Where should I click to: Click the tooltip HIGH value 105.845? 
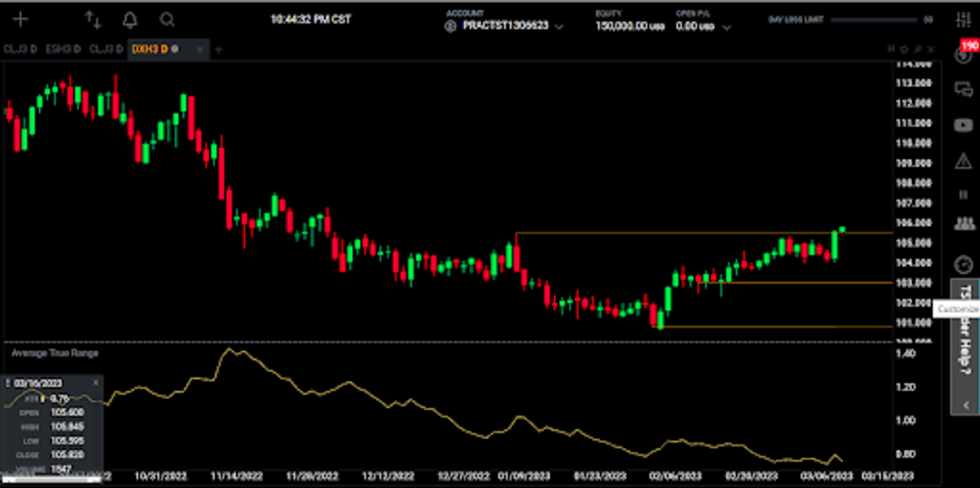coord(67,426)
